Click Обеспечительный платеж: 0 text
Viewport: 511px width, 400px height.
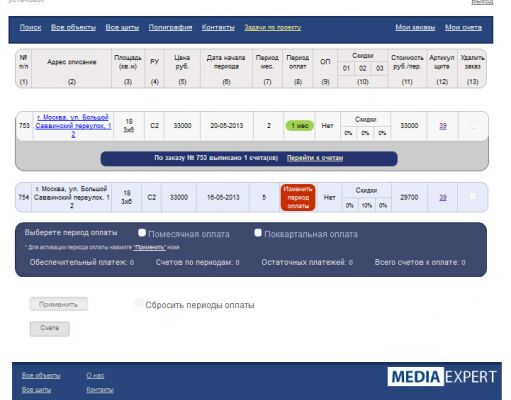coord(82,262)
